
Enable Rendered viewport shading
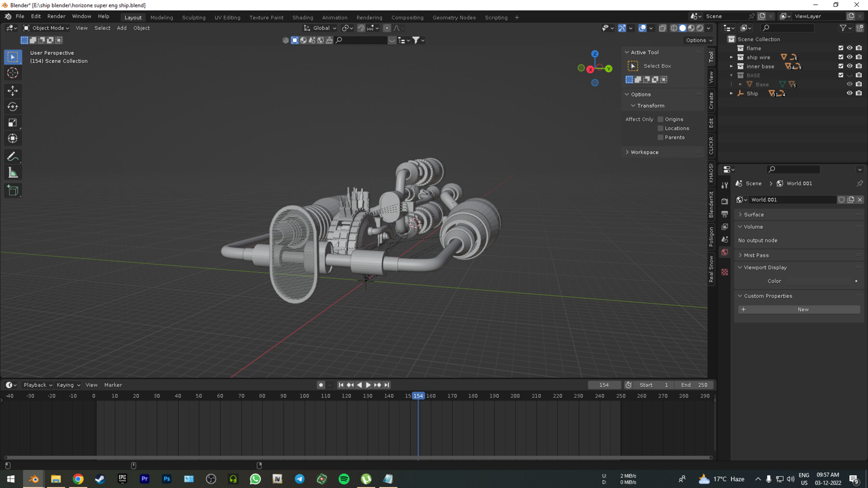pos(699,28)
